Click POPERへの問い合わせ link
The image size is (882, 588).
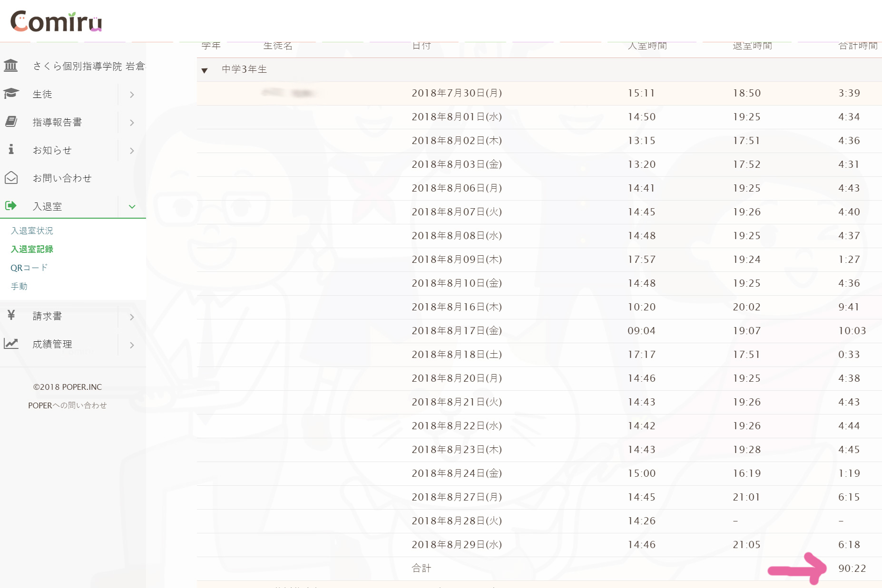pos(67,405)
